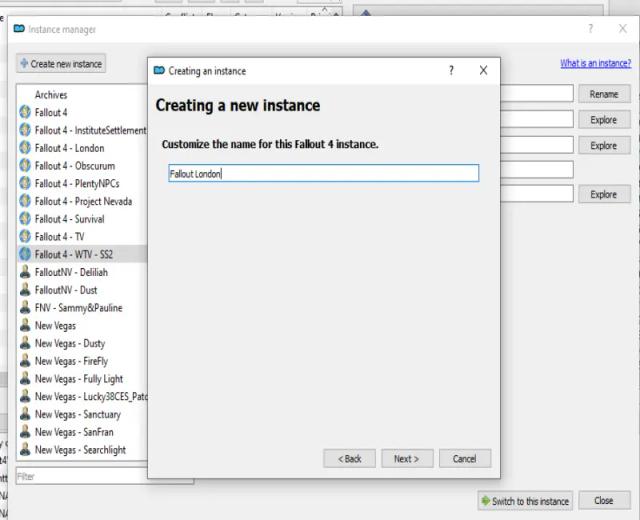Click the Rename button
640x520 pixels.
click(604, 94)
